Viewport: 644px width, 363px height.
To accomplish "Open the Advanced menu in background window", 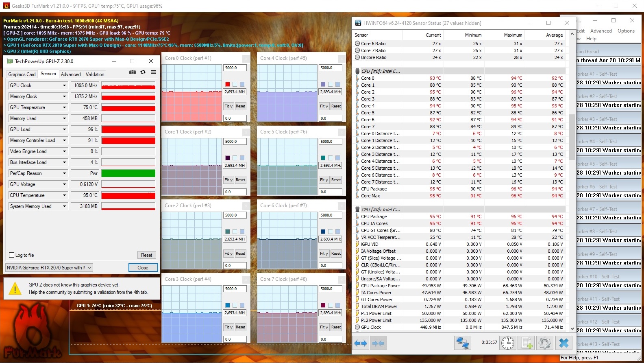I will pyautogui.click(x=601, y=31).
